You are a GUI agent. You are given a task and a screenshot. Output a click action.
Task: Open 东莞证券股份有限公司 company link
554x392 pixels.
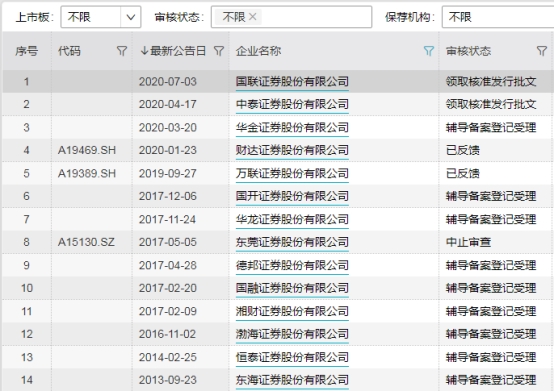coord(292,242)
